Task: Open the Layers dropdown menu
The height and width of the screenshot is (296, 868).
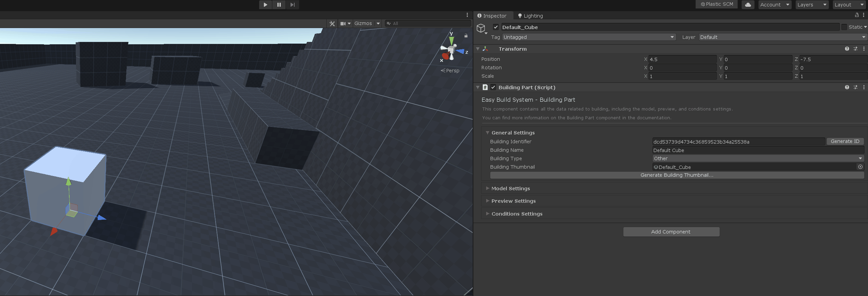Action: pos(812,5)
